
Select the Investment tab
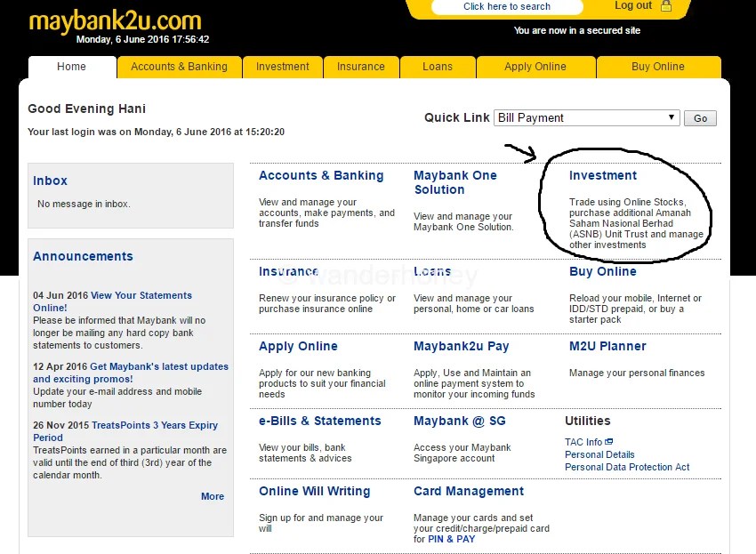[x=283, y=67]
